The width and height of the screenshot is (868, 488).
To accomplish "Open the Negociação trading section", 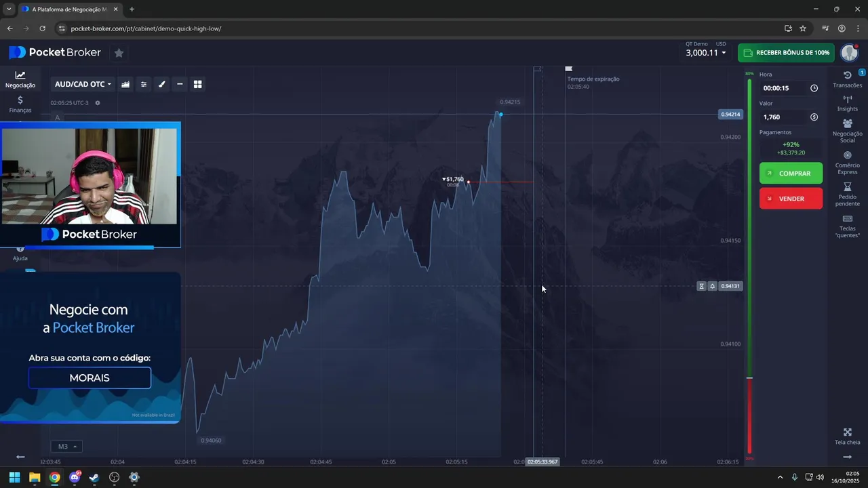I will tap(20, 79).
